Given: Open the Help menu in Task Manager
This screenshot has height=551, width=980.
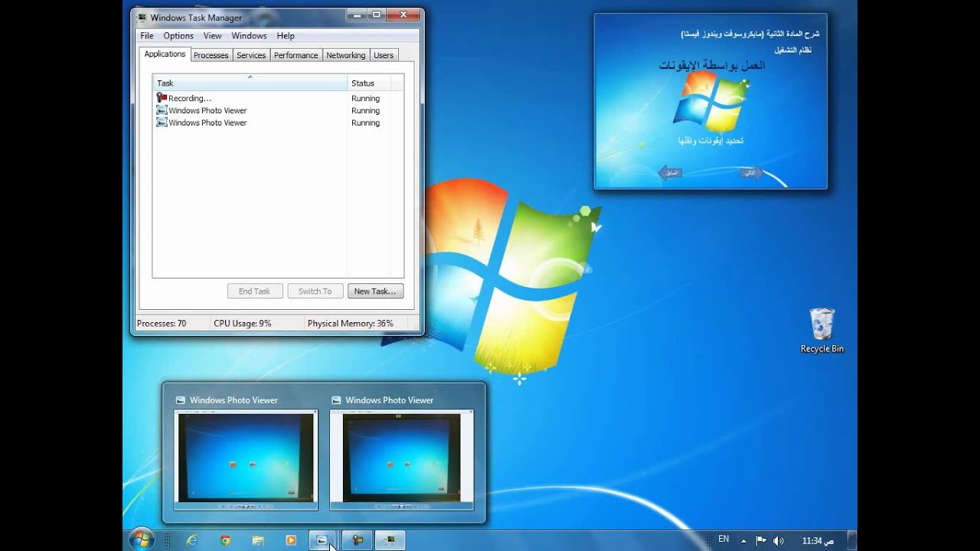Looking at the screenshot, I should 286,36.
